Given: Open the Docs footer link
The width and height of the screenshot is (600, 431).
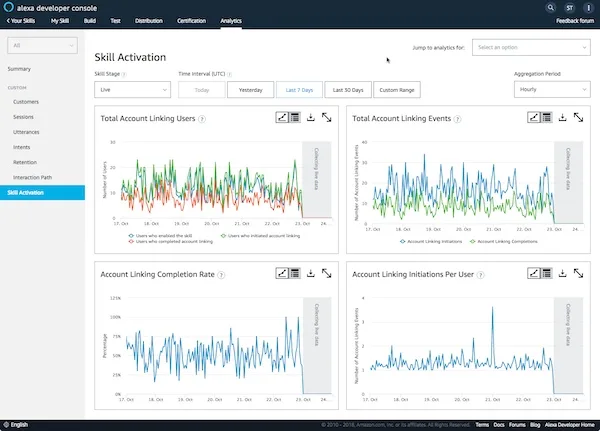Looking at the screenshot, I should (x=499, y=425).
